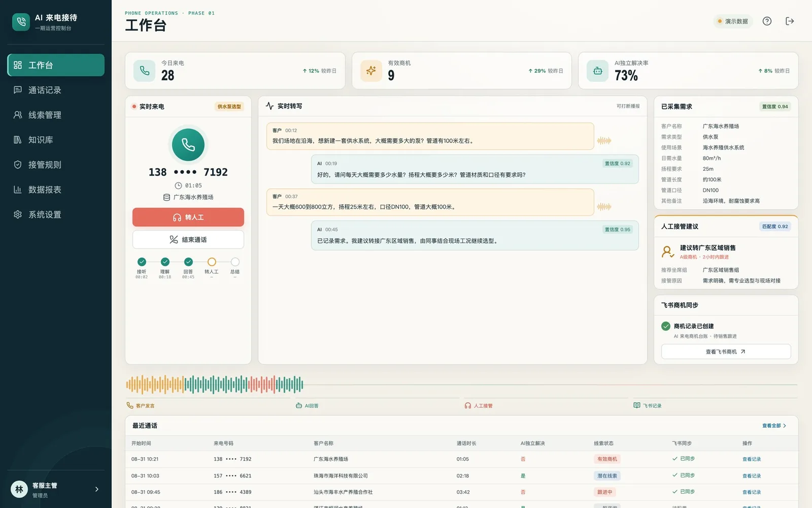The width and height of the screenshot is (812, 508).
Task: Click the AI独立解决率 robot icon
Action: [x=598, y=71]
